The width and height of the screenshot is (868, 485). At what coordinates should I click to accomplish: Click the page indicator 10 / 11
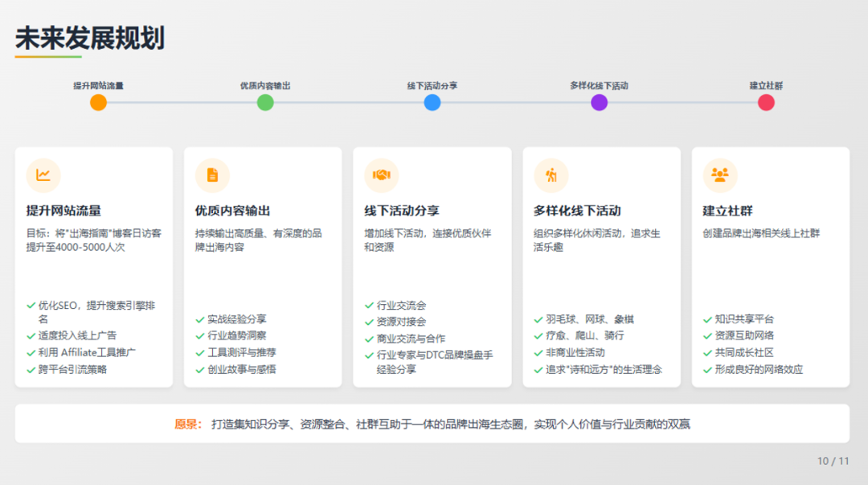point(833,461)
